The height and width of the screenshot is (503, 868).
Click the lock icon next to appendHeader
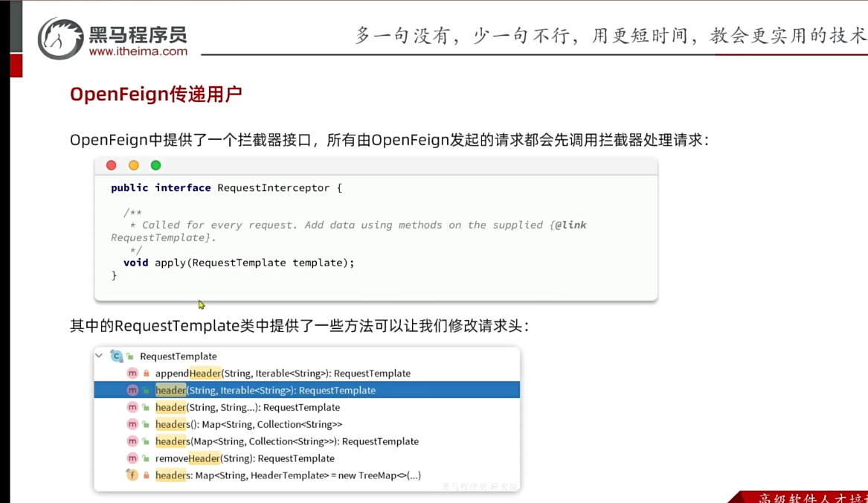[147, 374]
